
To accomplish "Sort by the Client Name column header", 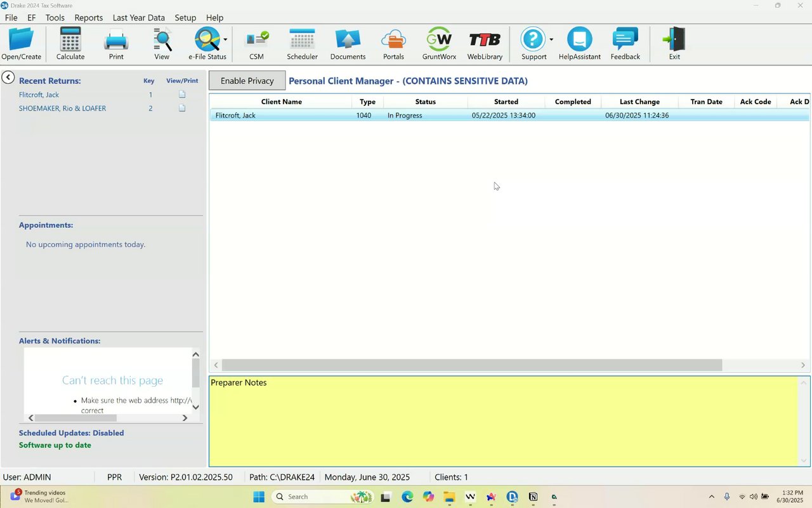I will tap(281, 102).
